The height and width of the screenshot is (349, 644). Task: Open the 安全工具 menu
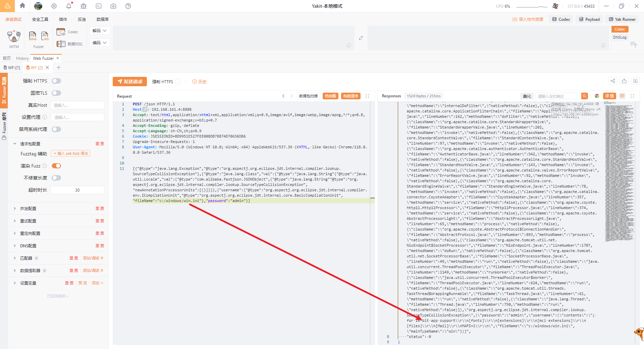point(40,19)
